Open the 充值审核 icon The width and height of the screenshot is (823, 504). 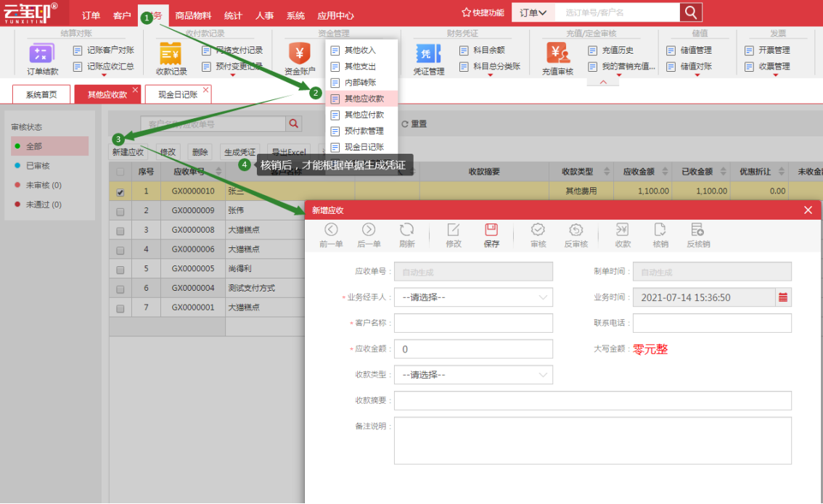click(x=557, y=54)
